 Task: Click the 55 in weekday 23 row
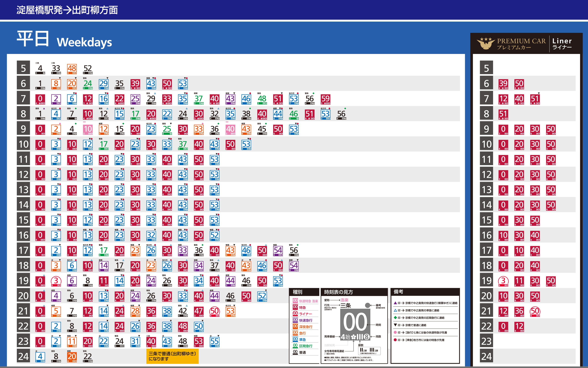[215, 342]
